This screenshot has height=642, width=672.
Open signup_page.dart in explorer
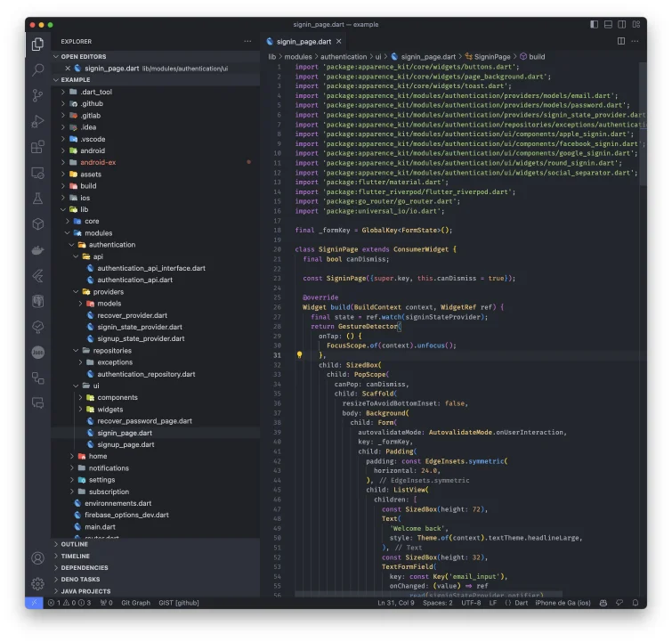(156, 444)
